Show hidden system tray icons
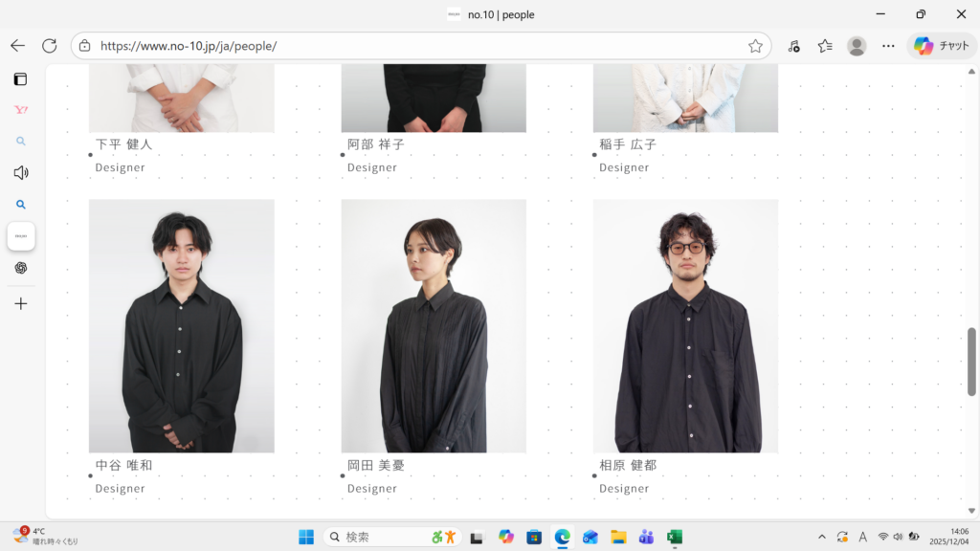Image resolution: width=980 pixels, height=551 pixels. (x=821, y=538)
